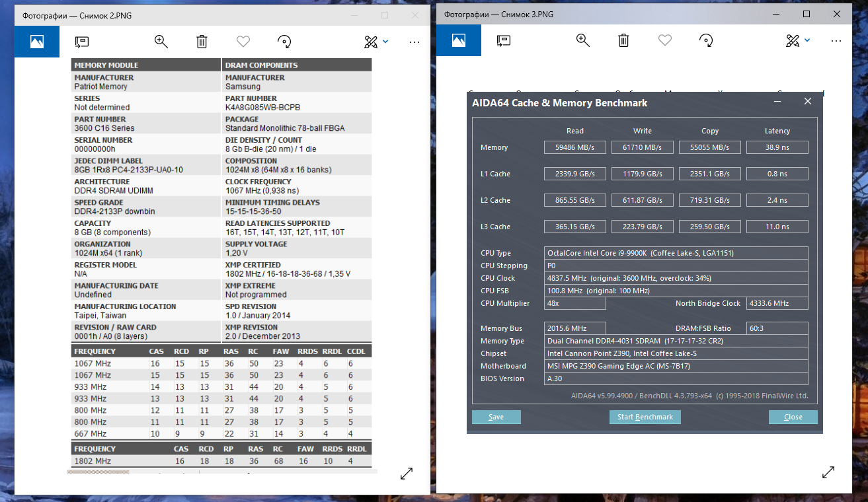Select Memory Copy value 55055 MB/s
The image size is (868, 502).
[x=710, y=147]
